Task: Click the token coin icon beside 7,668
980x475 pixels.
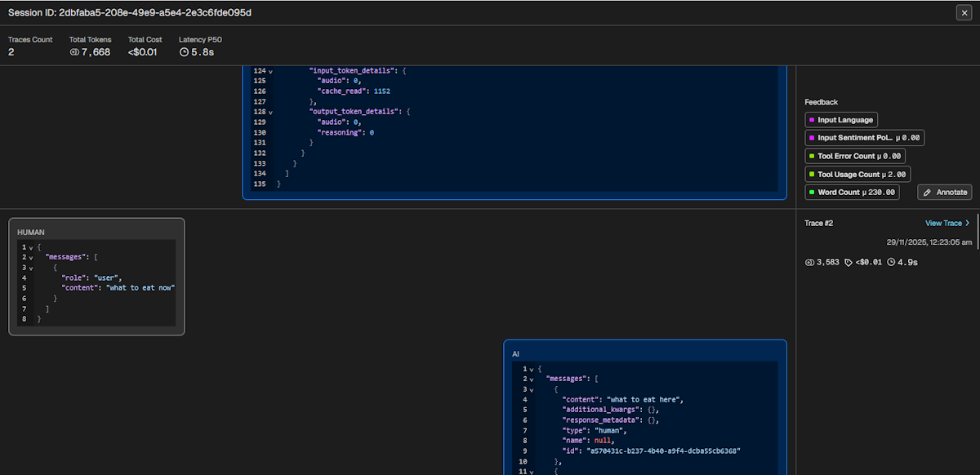Action: click(74, 52)
